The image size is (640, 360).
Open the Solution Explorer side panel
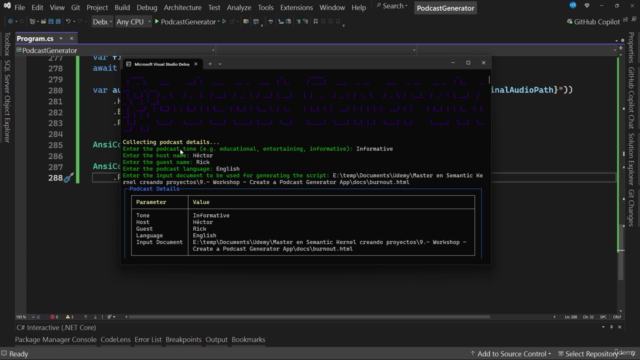coord(631,159)
